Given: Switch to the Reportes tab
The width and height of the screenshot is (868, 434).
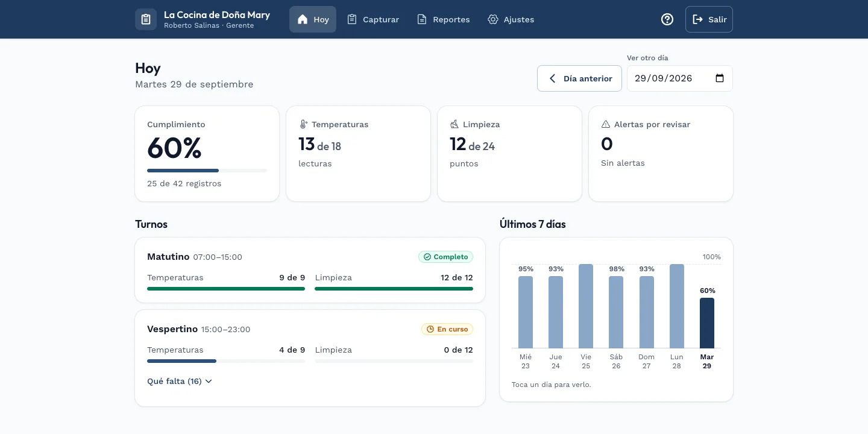Looking at the screenshot, I should pyautogui.click(x=444, y=19).
